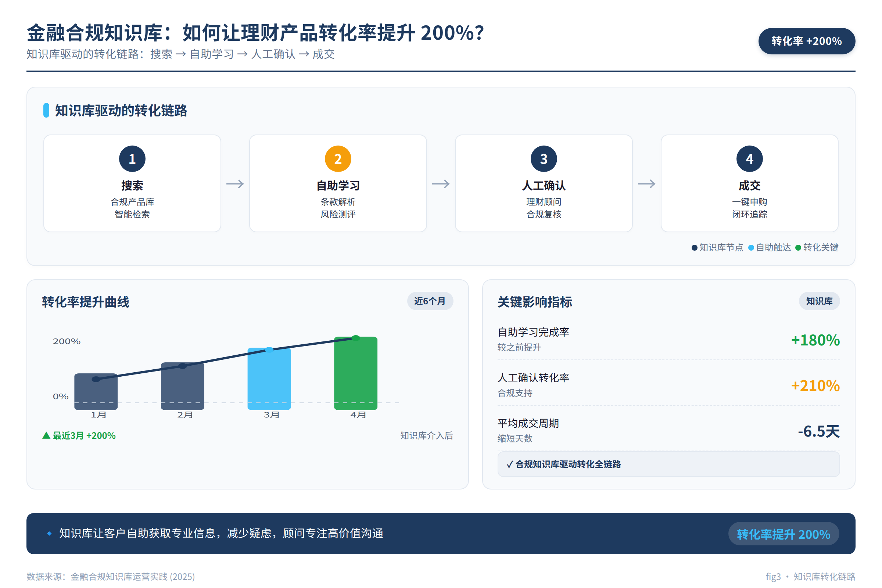Viewport: 882px width, 588px height.
Task: Click the dark dot beside 知识库节点 legend
Action: pyautogui.click(x=695, y=248)
